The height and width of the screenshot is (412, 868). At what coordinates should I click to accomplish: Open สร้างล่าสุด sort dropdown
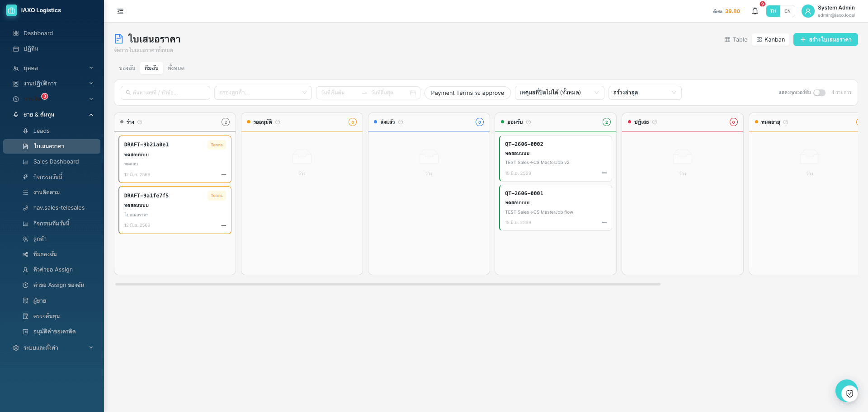coord(645,93)
